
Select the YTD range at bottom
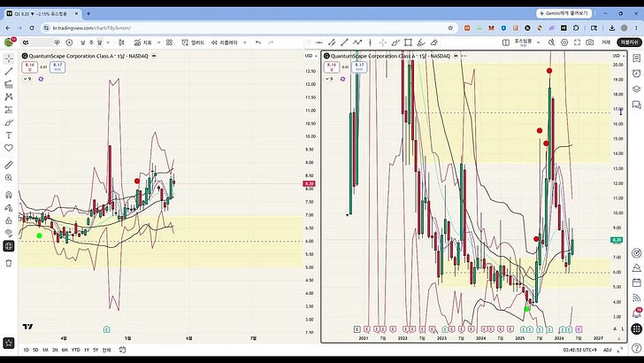pos(75,350)
